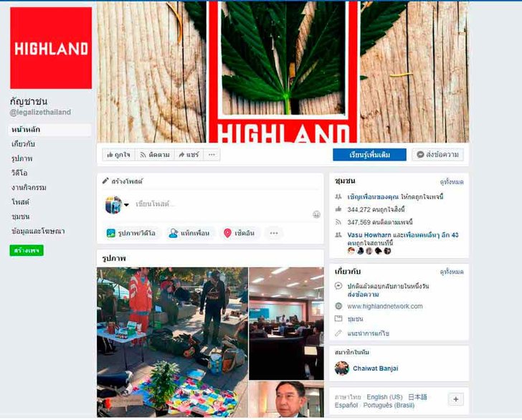522x420 pixels.
Task: Click the Photo/Video post option
Action: pyautogui.click(x=131, y=234)
